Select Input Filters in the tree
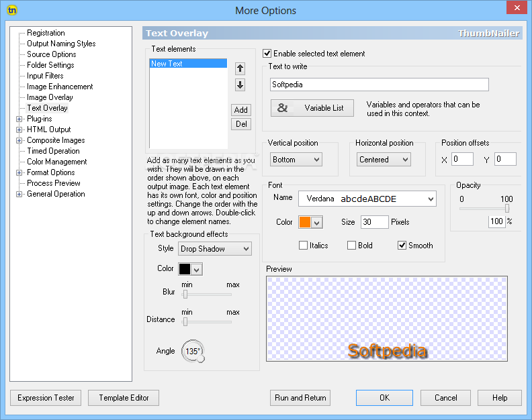The image size is (532, 420). [x=45, y=76]
